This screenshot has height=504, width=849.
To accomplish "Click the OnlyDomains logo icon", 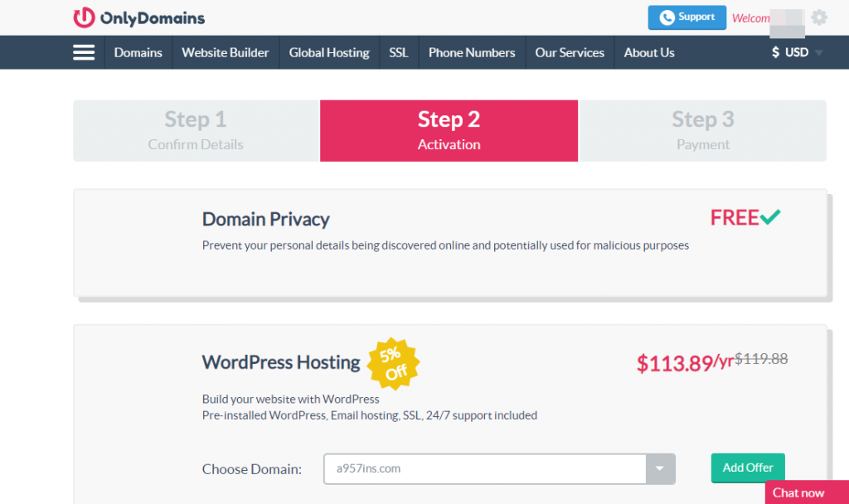I will click(84, 17).
